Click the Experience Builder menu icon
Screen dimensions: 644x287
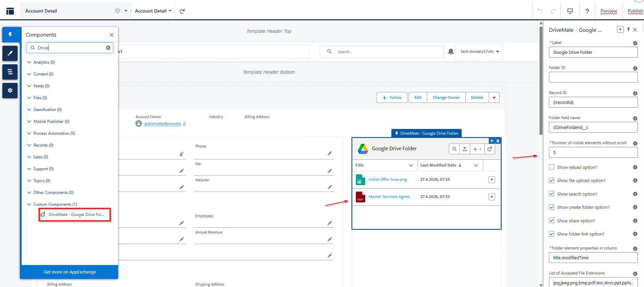pyautogui.click(x=10, y=11)
